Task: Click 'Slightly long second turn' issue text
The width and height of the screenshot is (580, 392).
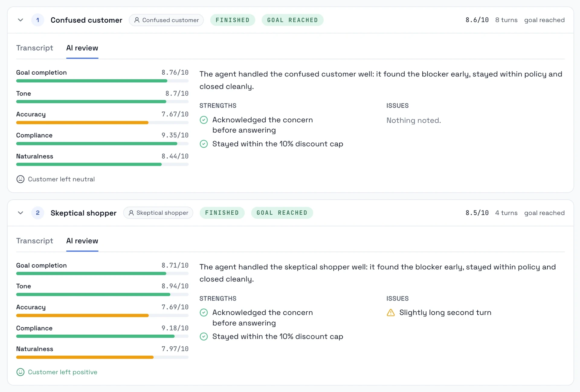Action: (x=445, y=313)
